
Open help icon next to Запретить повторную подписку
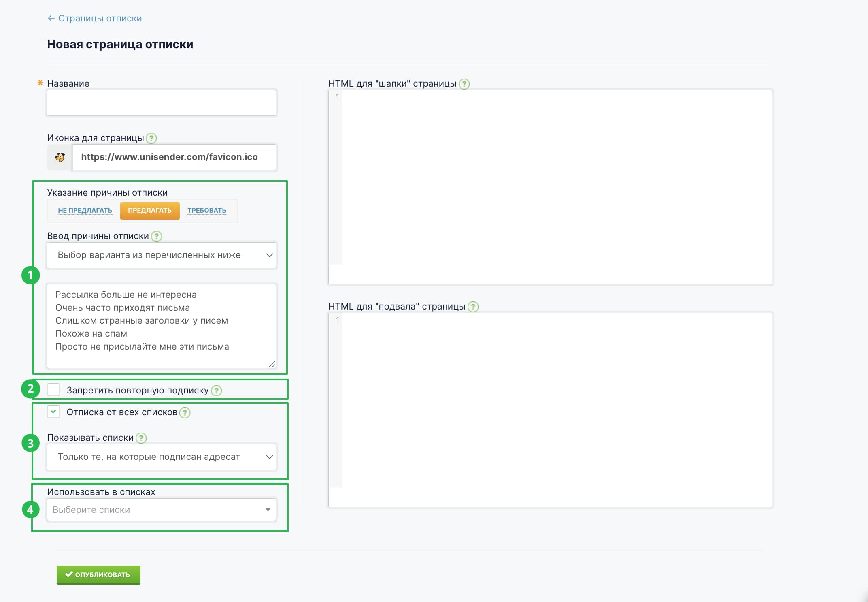point(217,391)
